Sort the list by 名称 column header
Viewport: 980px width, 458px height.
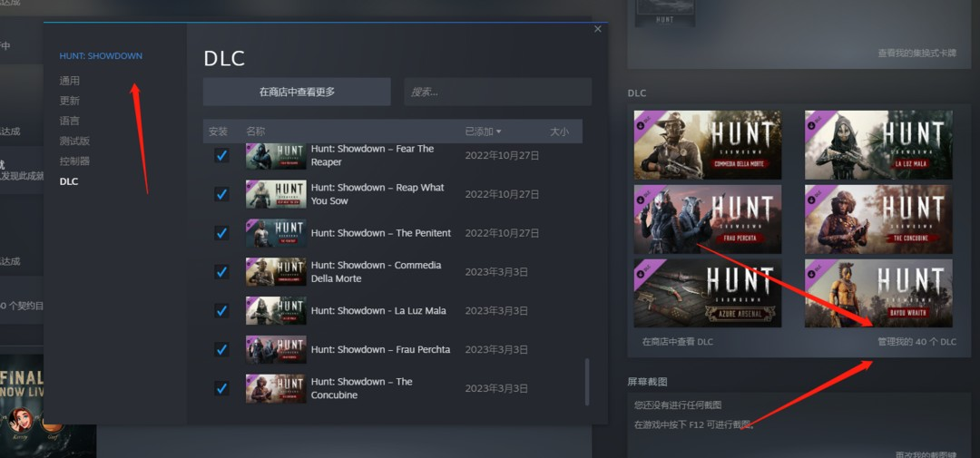click(256, 132)
